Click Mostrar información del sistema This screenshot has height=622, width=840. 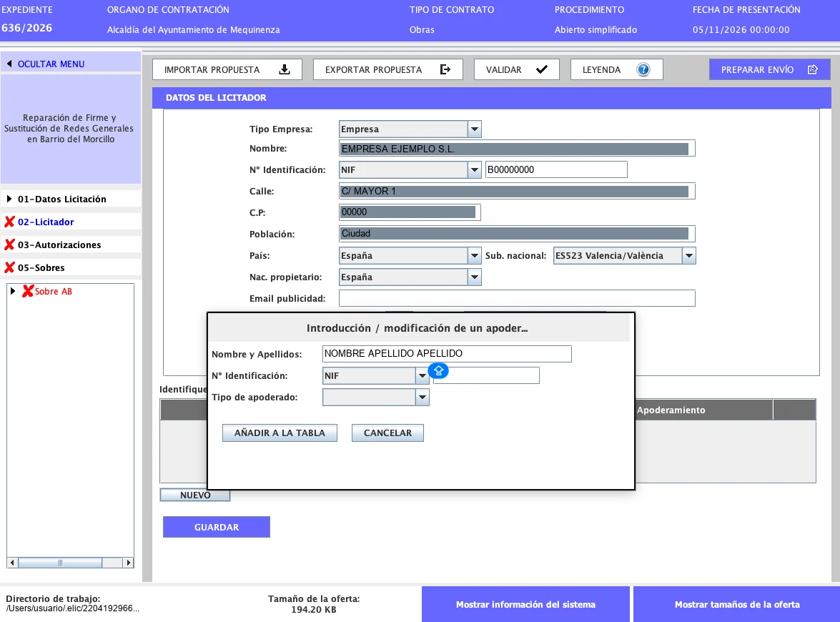525,604
